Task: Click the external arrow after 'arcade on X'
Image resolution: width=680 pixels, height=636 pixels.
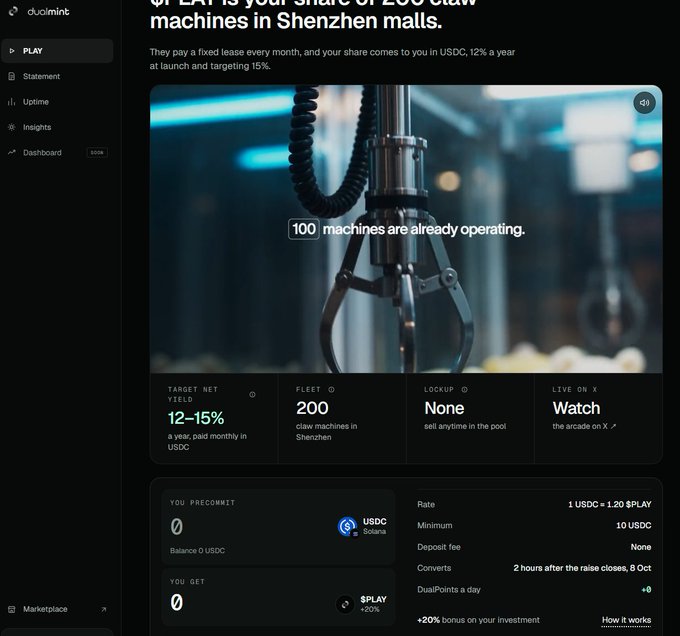Action: click(x=613, y=426)
